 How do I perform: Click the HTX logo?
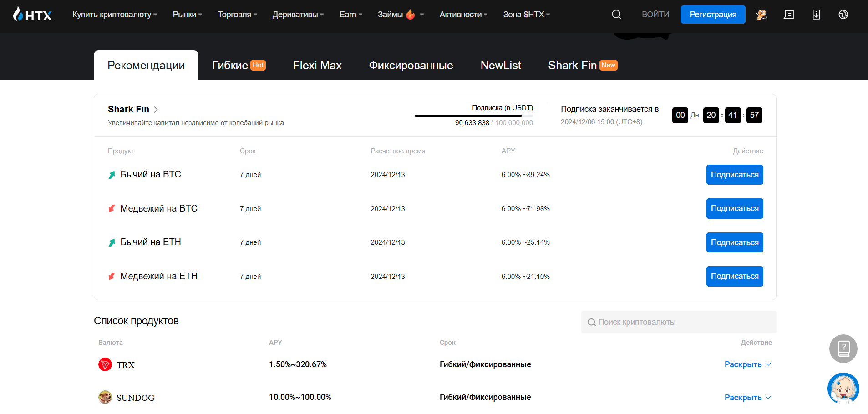point(32,14)
